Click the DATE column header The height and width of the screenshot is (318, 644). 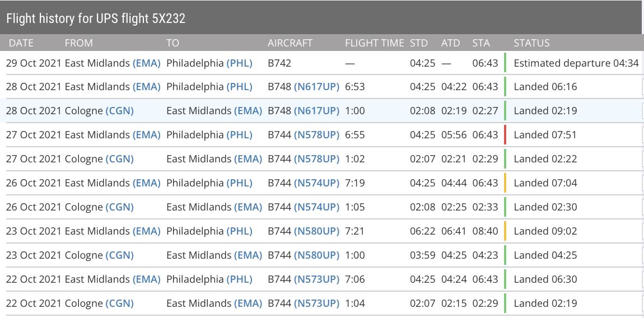click(x=21, y=43)
